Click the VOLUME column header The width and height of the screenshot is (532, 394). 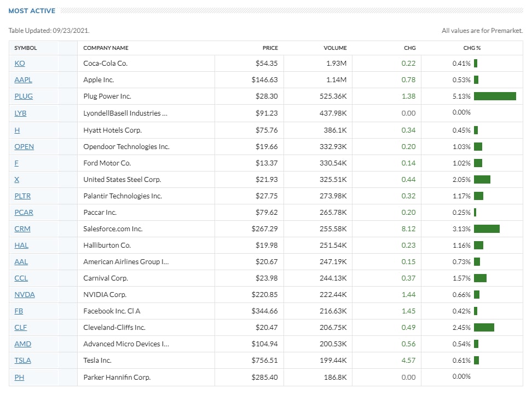point(335,48)
